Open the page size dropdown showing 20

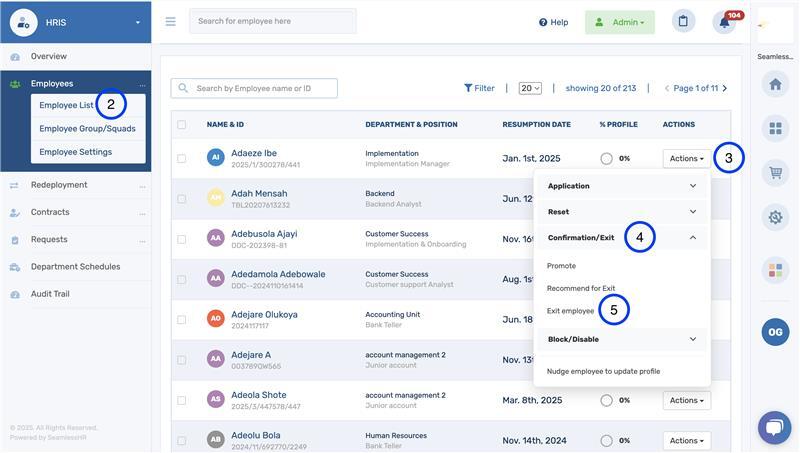pos(530,88)
